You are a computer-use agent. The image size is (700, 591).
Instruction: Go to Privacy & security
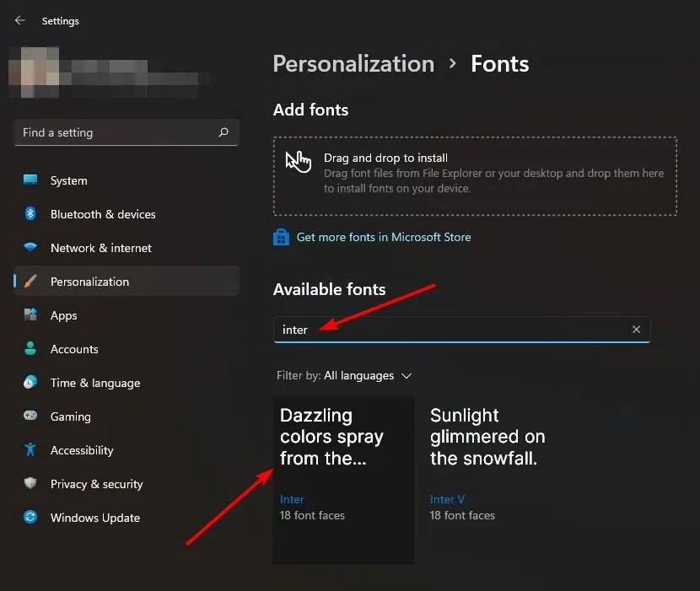click(127, 484)
